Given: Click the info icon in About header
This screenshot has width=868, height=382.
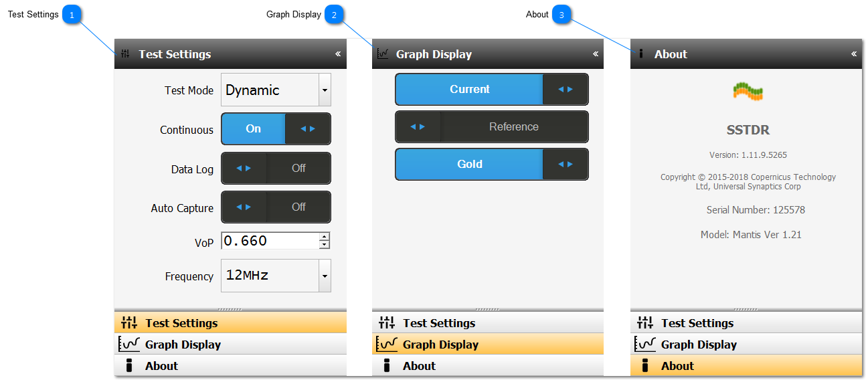Looking at the screenshot, I should click(x=641, y=54).
